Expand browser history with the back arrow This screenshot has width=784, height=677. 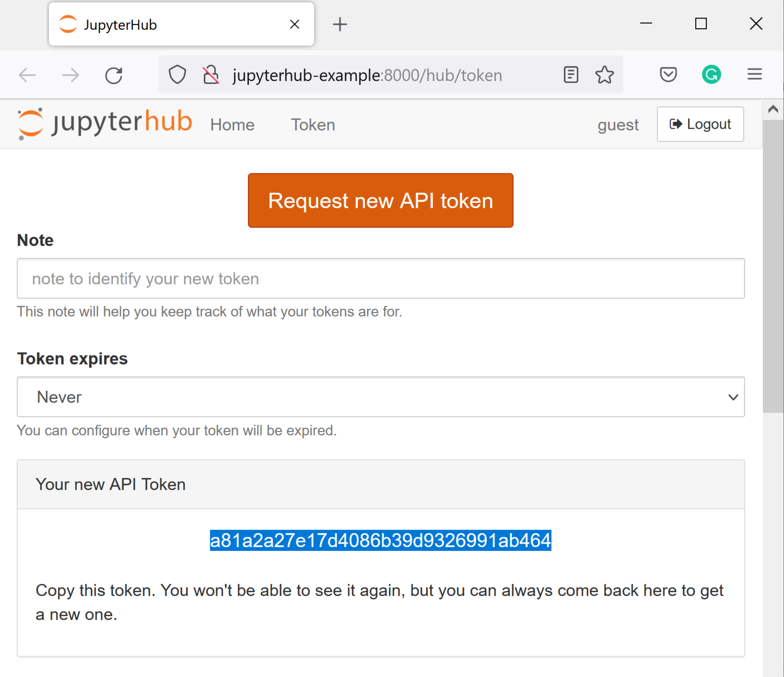[27, 75]
